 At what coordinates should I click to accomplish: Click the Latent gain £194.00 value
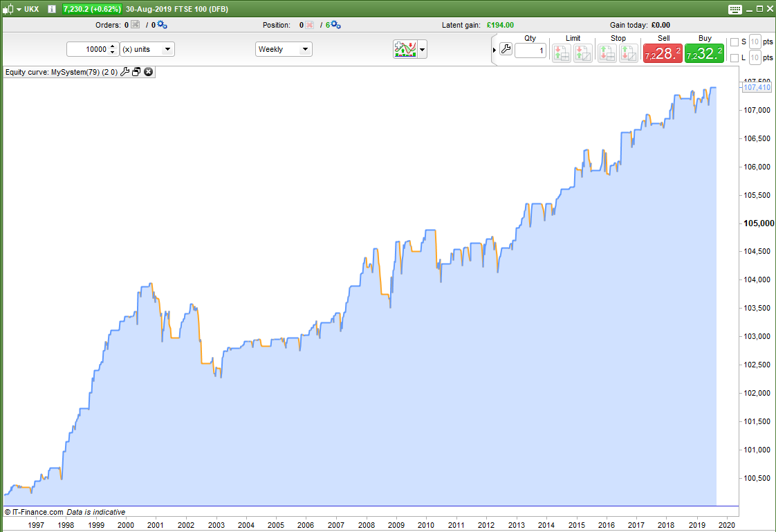pos(500,25)
